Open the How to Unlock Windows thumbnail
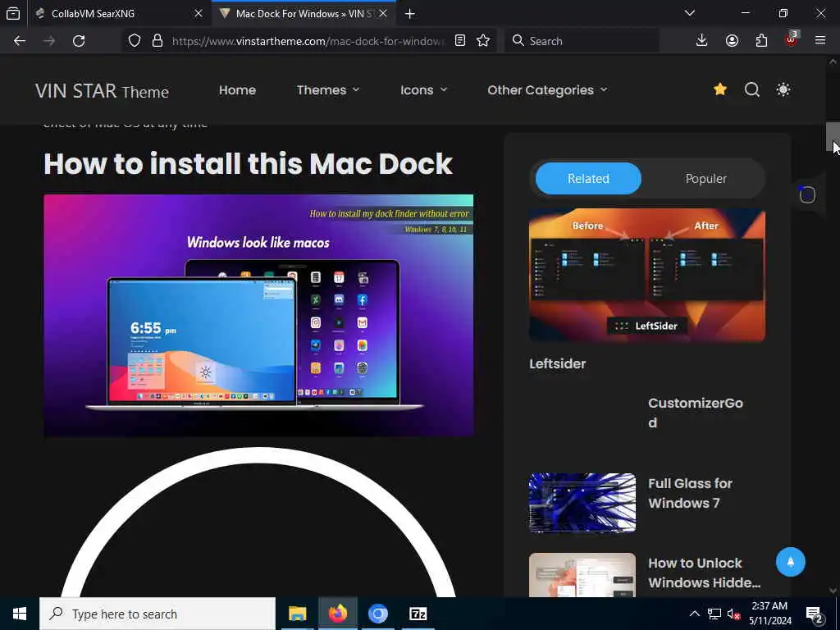Image resolution: width=840 pixels, height=630 pixels. click(582, 575)
